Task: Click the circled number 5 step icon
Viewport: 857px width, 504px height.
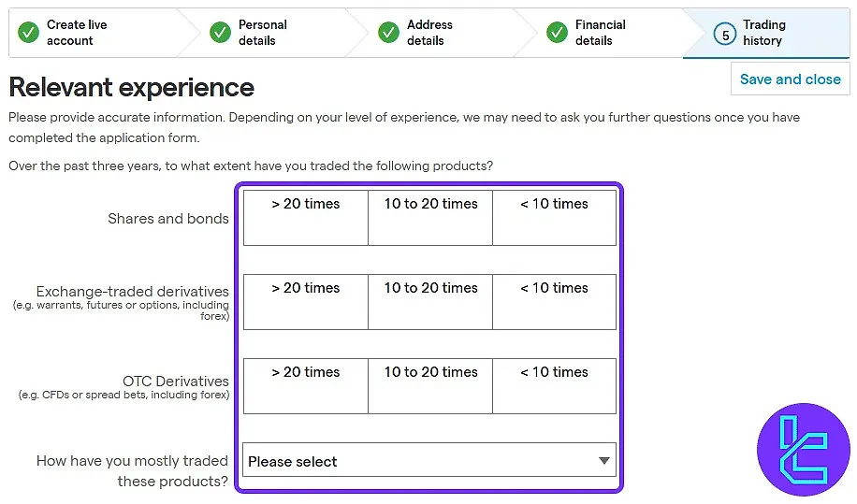Action: [724, 35]
